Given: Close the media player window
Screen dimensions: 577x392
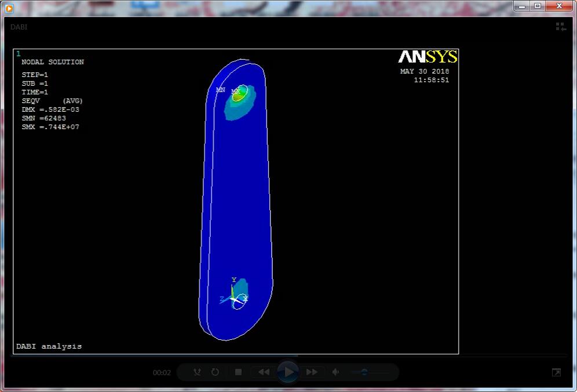Looking at the screenshot, I should [x=559, y=6].
